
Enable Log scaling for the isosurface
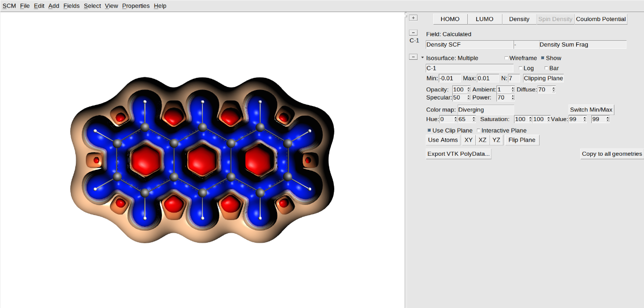(x=521, y=68)
